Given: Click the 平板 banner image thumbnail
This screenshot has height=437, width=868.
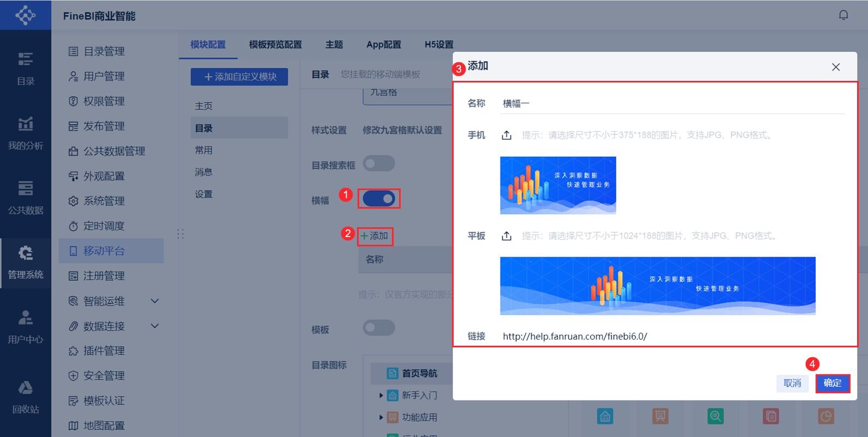Looking at the screenshot, I should click(658, 286).
